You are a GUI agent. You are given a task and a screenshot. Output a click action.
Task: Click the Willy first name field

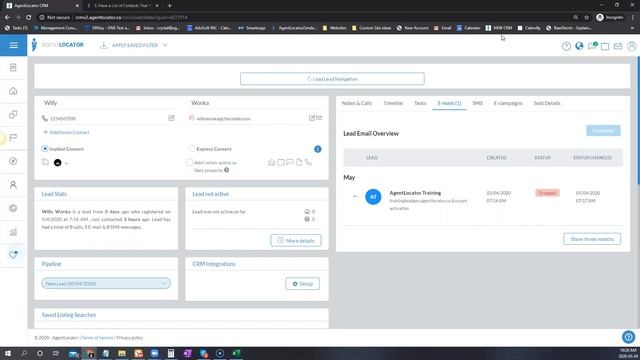pos(108,103)
